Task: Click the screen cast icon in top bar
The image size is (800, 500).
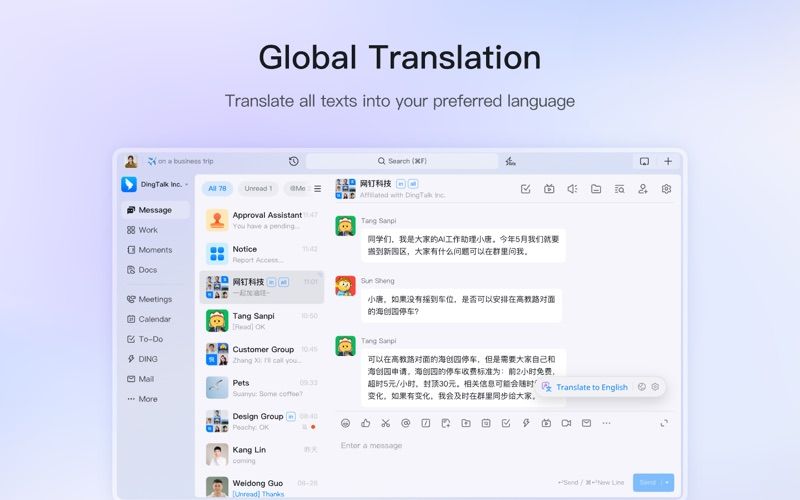Action: [x=644, y=161]
